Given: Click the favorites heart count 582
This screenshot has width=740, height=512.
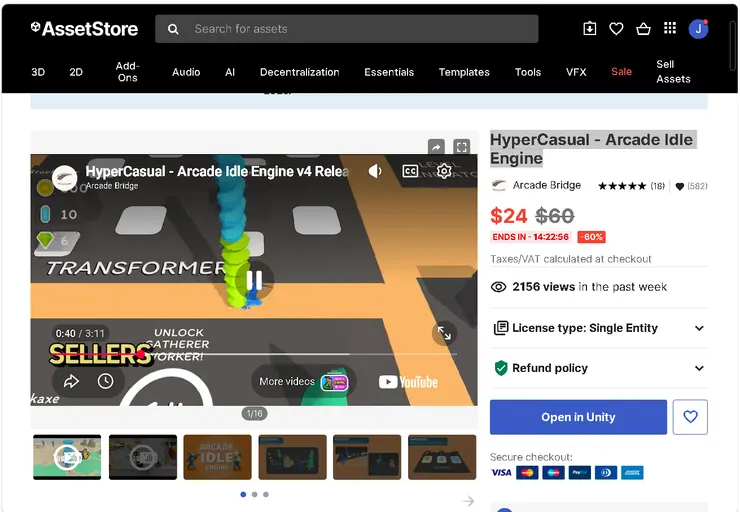Looking at the screenshot, I should 691,186.
